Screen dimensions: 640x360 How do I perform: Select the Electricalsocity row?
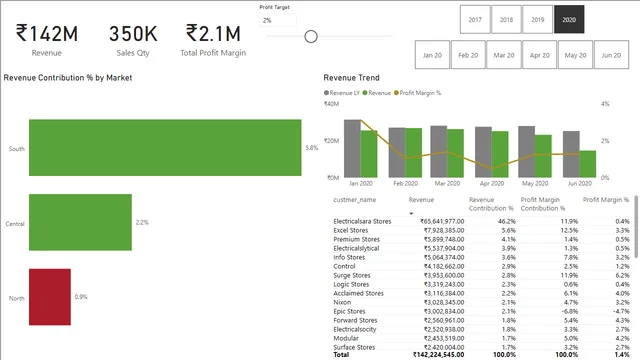tap(482, 329)
